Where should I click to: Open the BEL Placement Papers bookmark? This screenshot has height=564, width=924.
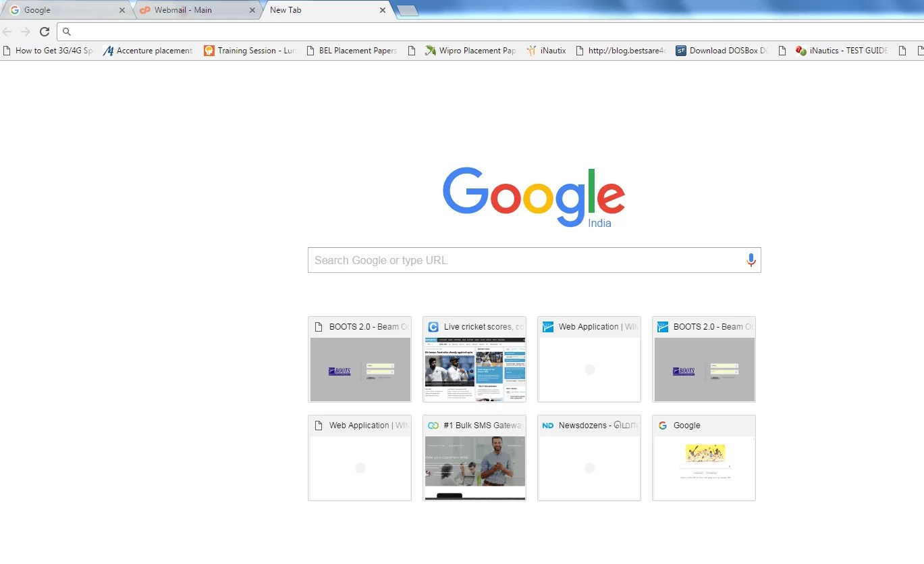pos(351,51)
